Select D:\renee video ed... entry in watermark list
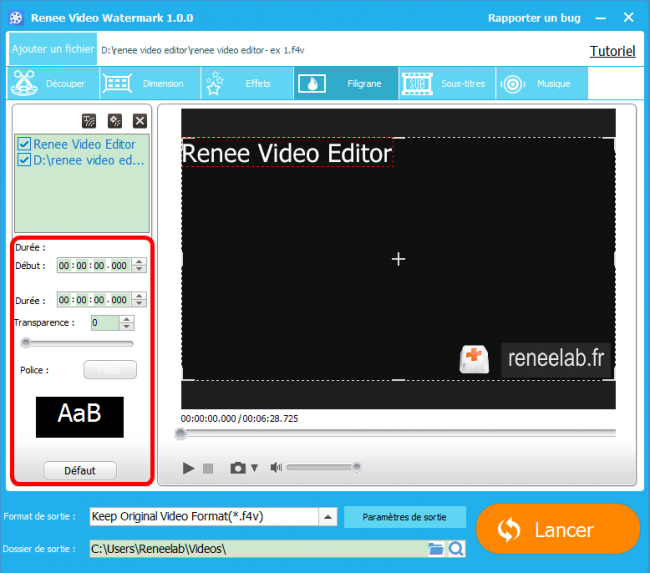650x573 pixels. pos(89,160)
